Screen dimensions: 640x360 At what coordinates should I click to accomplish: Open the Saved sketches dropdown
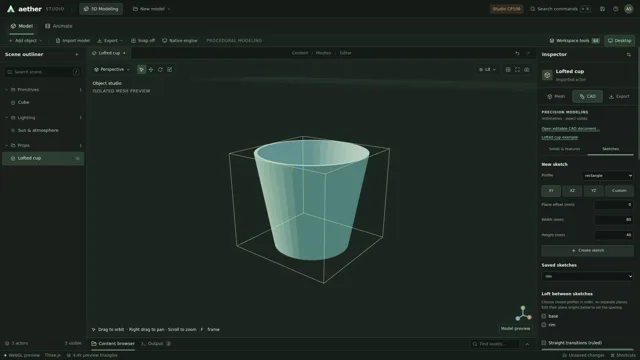pos(587,276)
